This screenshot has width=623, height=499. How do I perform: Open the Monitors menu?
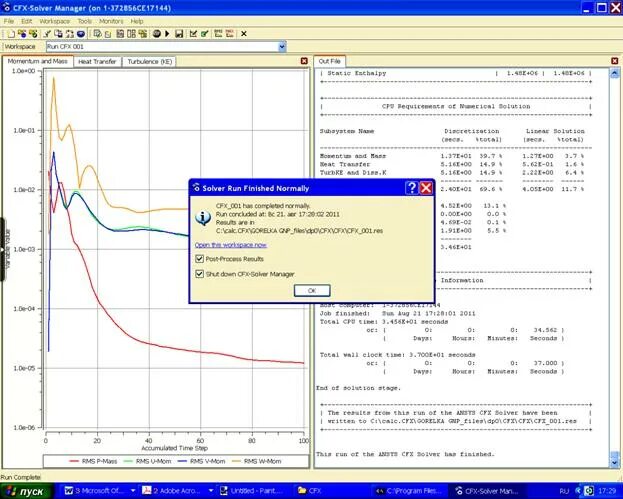coord(111,21)
